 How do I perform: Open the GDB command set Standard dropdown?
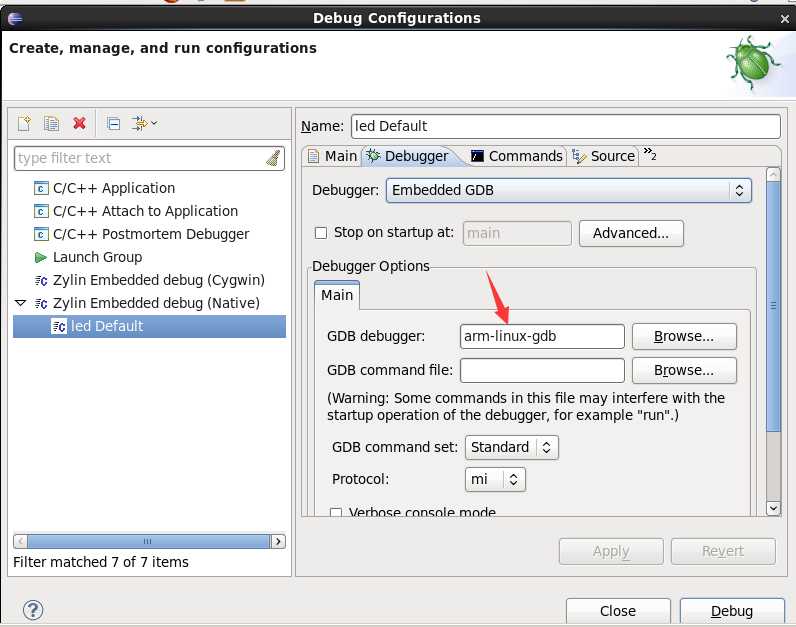(512, 447)
